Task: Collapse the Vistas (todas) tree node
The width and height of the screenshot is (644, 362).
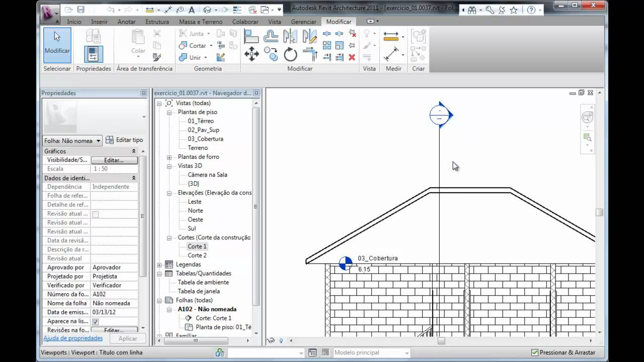Action: (159, 103)
